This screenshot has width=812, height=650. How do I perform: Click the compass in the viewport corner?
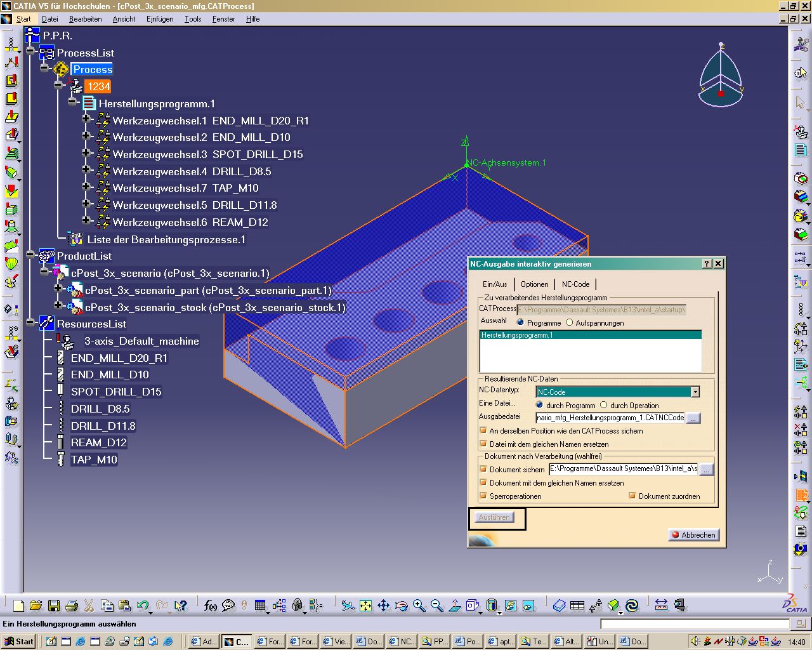pos(721,75)
